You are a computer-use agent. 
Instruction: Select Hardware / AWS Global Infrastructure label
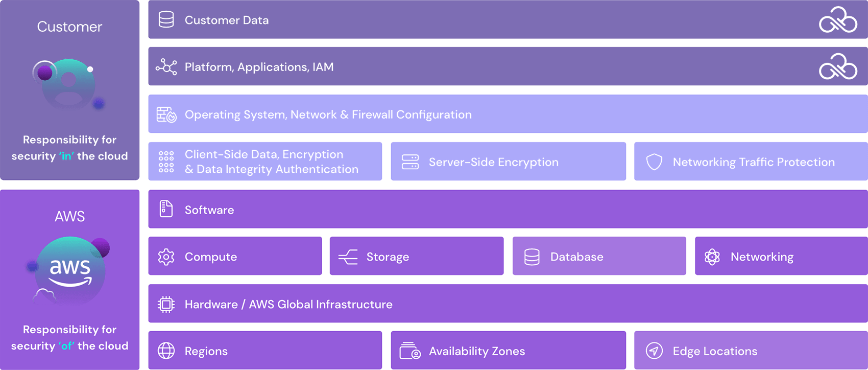pyautogui.click(x=288, y=304)
